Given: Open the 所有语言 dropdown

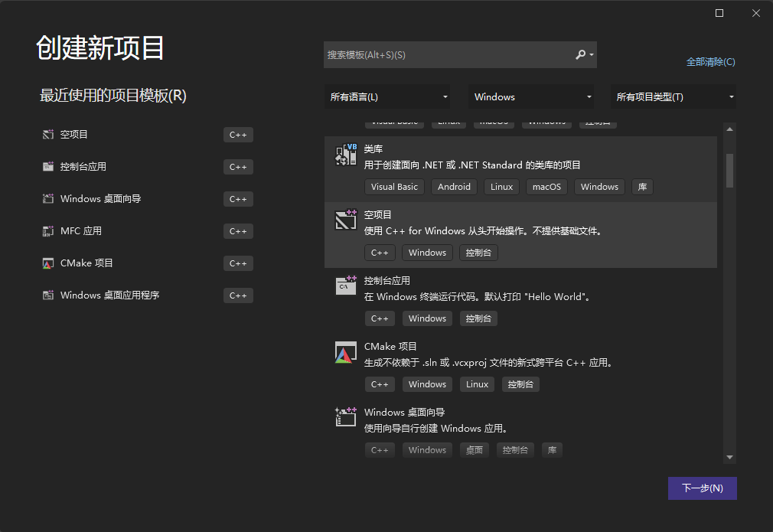Looking at the screenshot, I should click(x=387, y=96).
